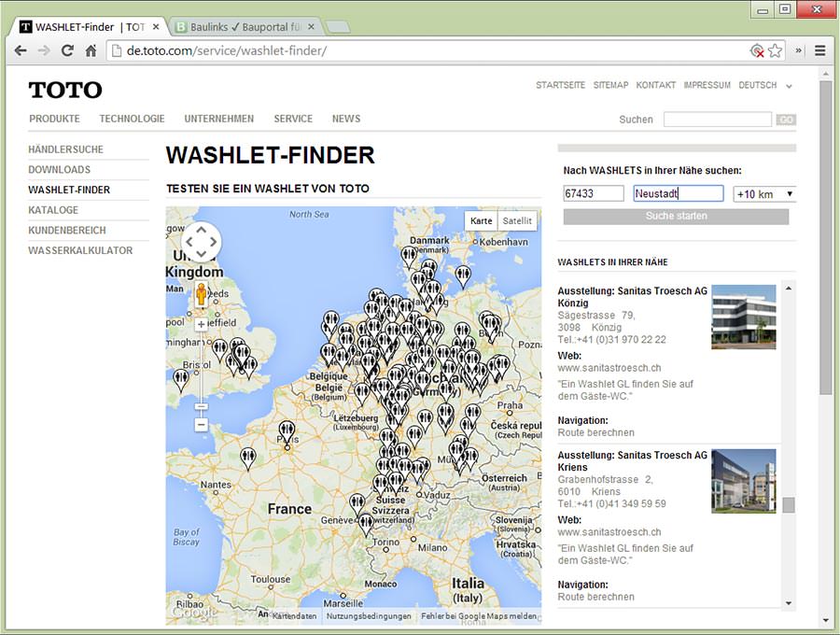Click the Suche starten button
This screenshot has width=840, height=635.
[676, 216]
